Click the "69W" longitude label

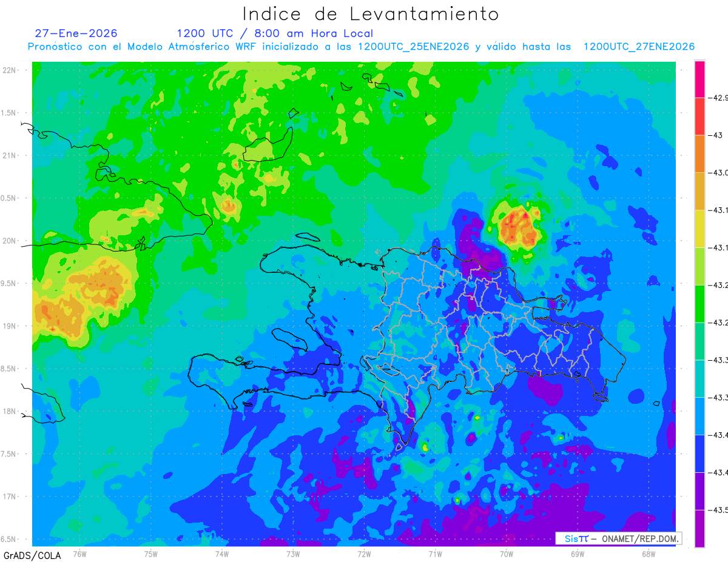(x=577, y=554)
